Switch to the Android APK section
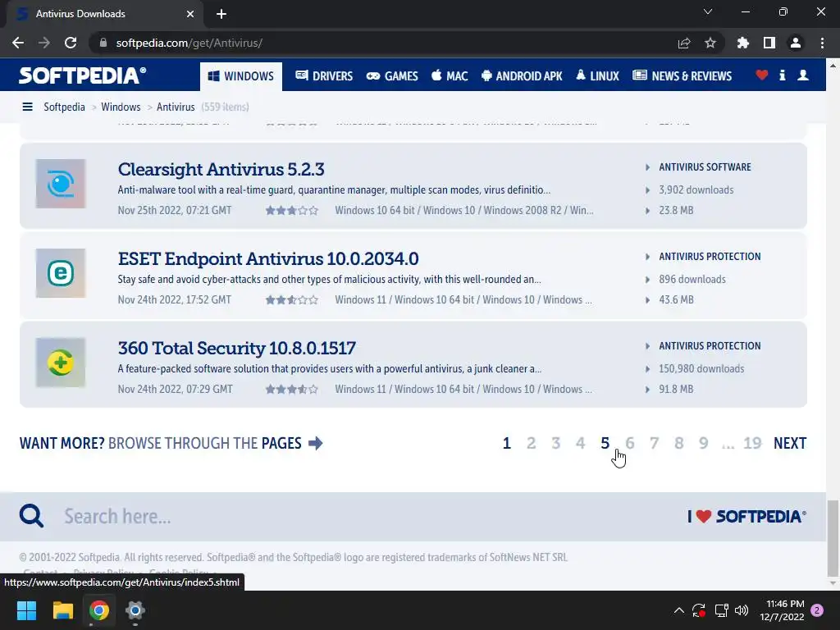 [x=522, y=76]
